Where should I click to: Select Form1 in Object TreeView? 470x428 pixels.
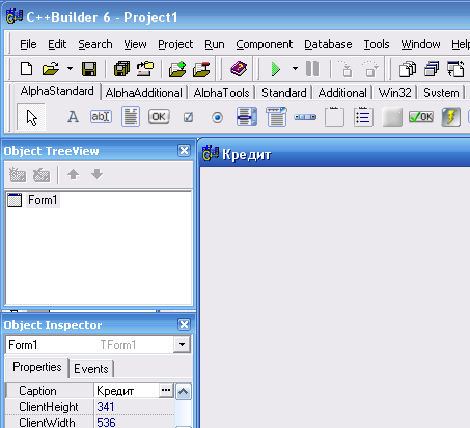[42, 200]
